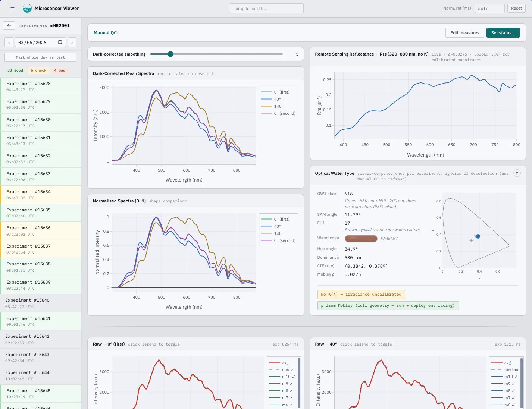Click the Raw 0° (first) legend scrollbar

(299, 382)
